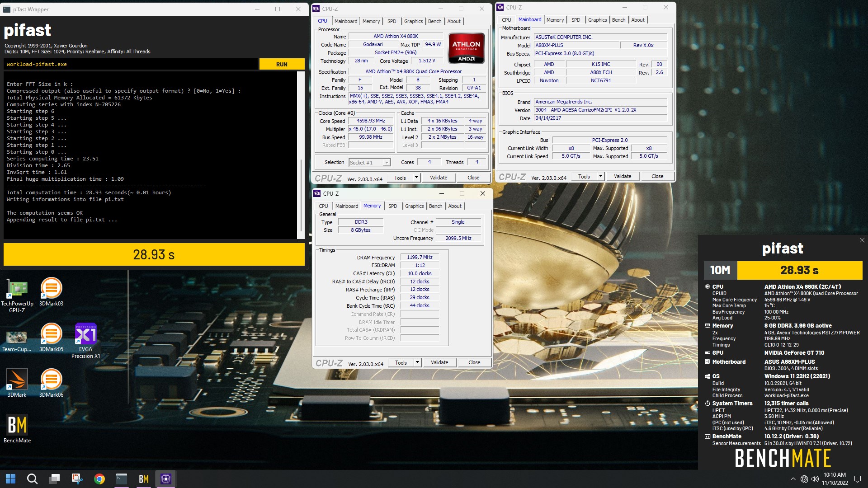Screen dimensions: 868x488
Task: Switch to CPU tab in Mainboard CPU-Z window
Action: [x=506, y=20]
